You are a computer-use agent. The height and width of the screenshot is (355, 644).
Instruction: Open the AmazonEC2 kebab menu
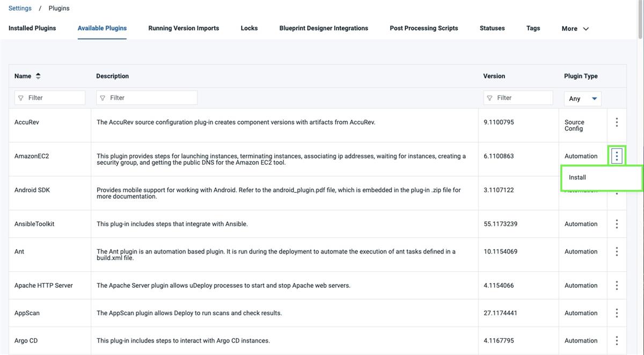tap(617, 155)
